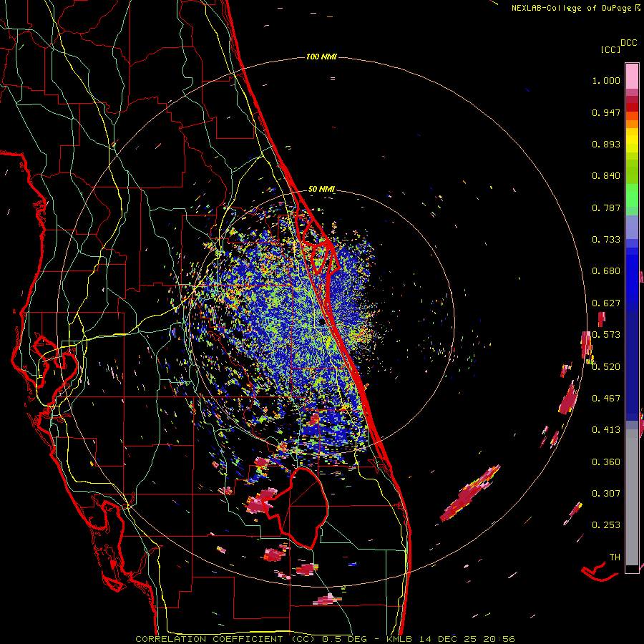Click the DCC label above the color bar

click(x=628, y=43)
